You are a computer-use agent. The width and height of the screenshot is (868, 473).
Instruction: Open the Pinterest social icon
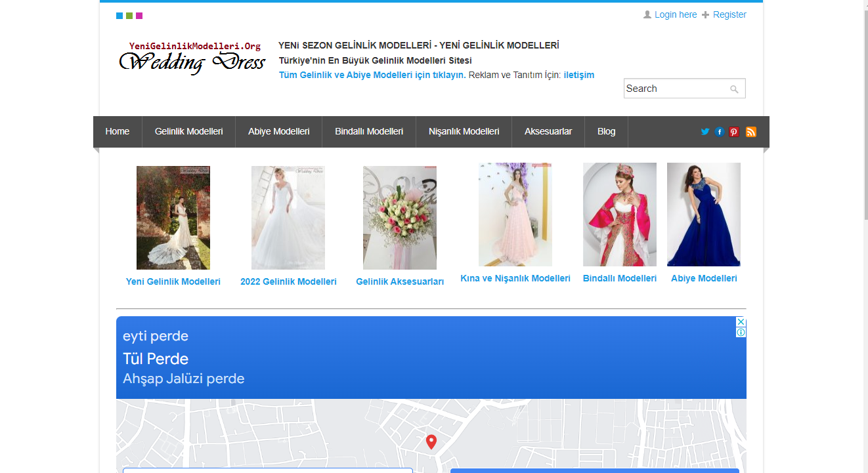point(734,132)
